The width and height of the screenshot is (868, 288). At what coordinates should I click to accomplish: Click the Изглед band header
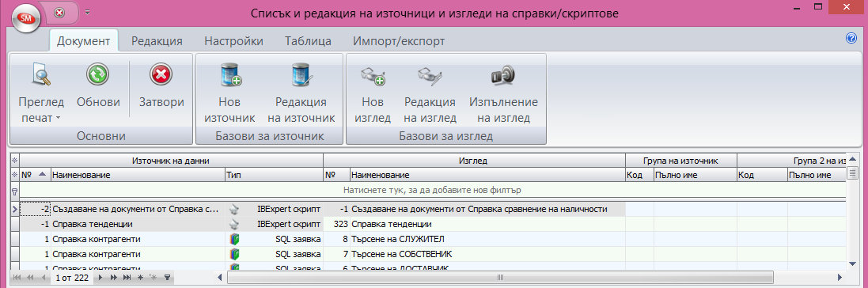click(x=474, y=161)
